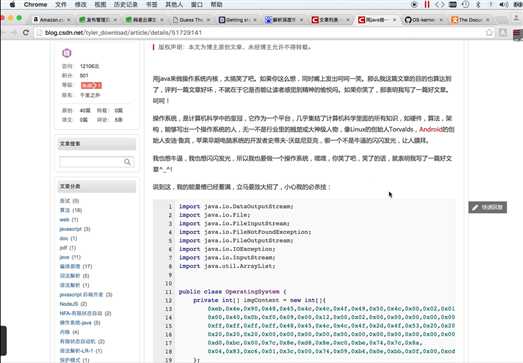Click the screen recording icon in menu bar

[x=414, y=4]
